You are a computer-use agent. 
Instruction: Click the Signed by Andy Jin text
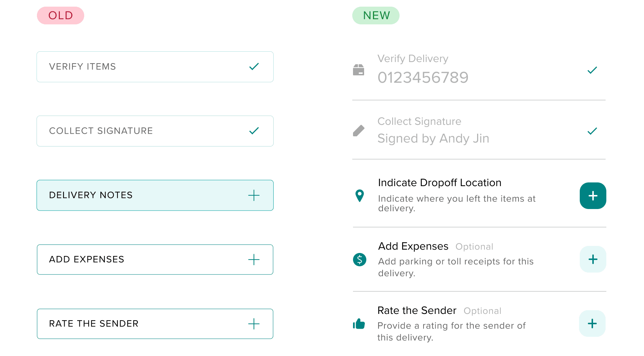[x=433, y=138]
